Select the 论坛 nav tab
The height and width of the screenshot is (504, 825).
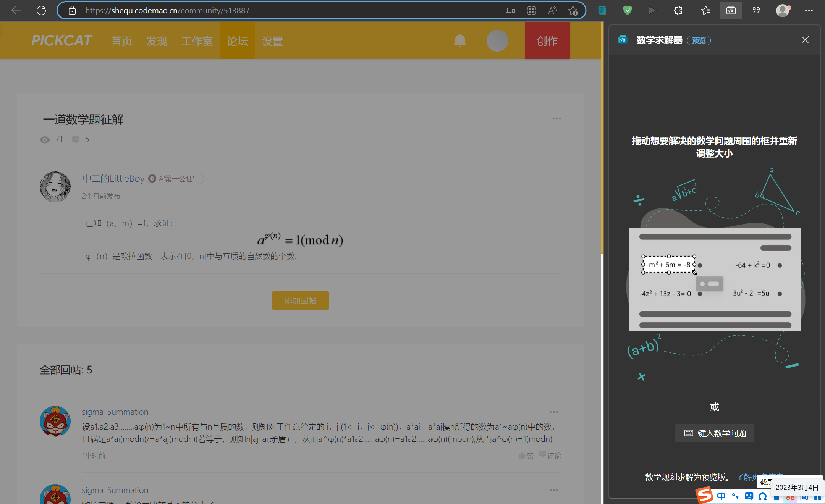pyautogui.click(x=237, y=40)
